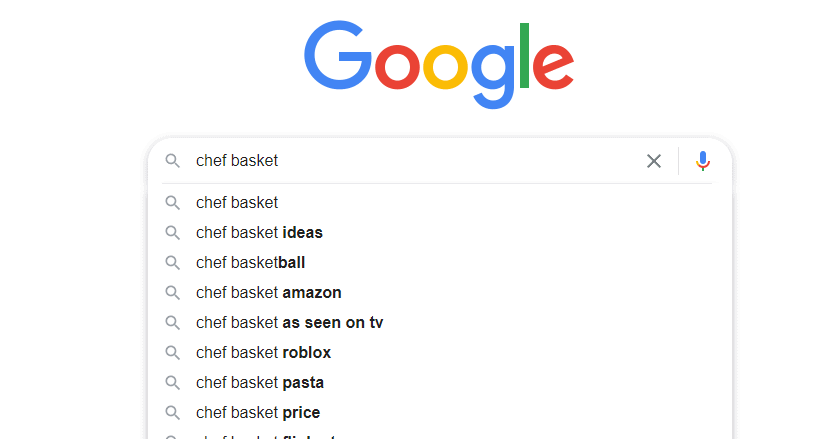Viewport: 814px width, 439px height.
Task: Click the search icon next to 'chef basketball'
Action: tap(172, 263)
